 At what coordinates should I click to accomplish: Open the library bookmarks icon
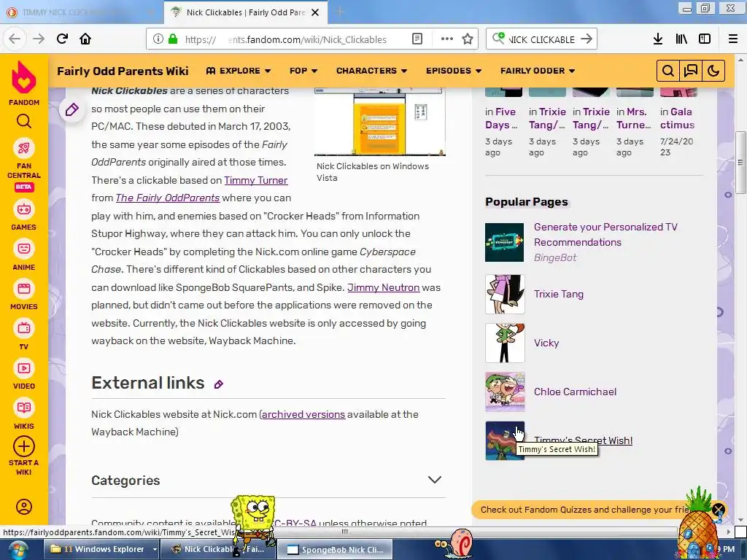pos(681,39)
